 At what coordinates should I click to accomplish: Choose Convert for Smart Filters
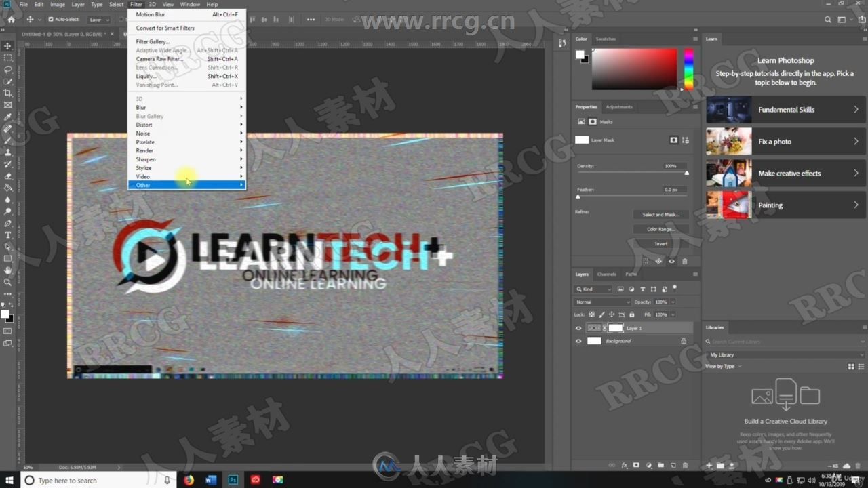pos(186,28)
